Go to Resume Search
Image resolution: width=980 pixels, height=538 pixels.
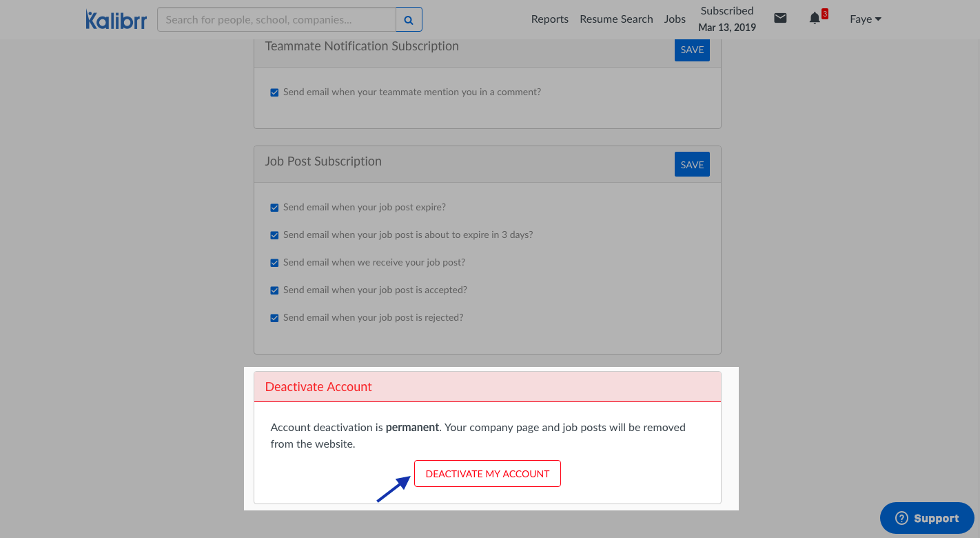tap(616, 19)
